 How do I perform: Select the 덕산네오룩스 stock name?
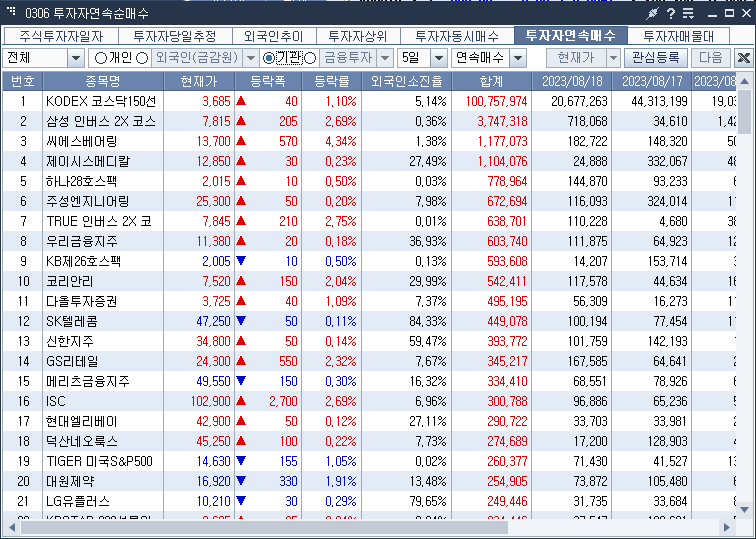pos(81,441)
